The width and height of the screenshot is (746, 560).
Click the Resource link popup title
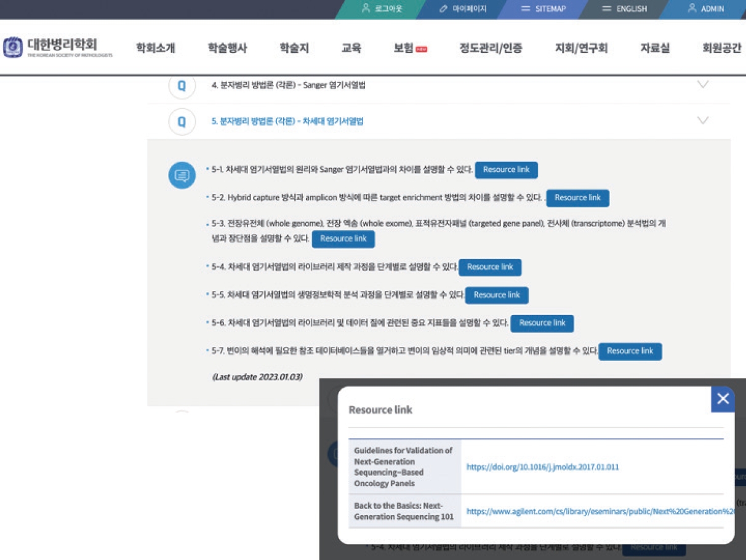(380, 410)
